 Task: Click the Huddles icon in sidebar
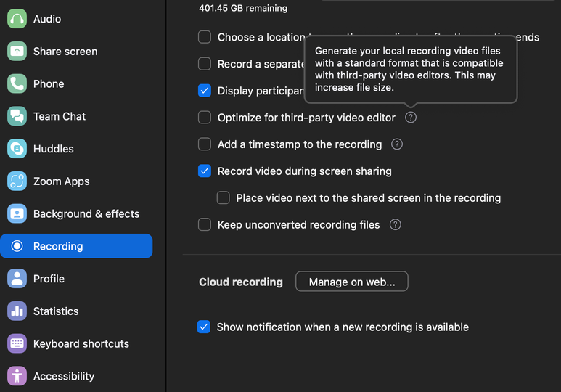[x=17, y=149]
